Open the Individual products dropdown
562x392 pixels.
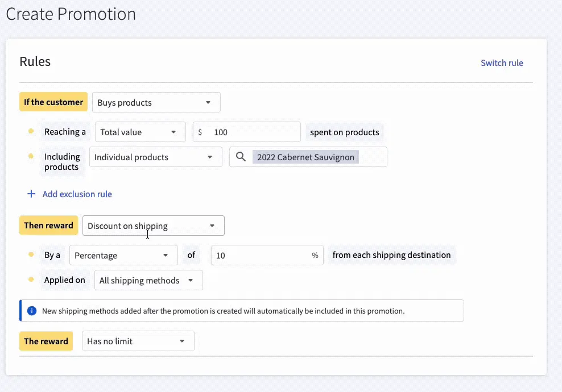click(x=155, y=157)
